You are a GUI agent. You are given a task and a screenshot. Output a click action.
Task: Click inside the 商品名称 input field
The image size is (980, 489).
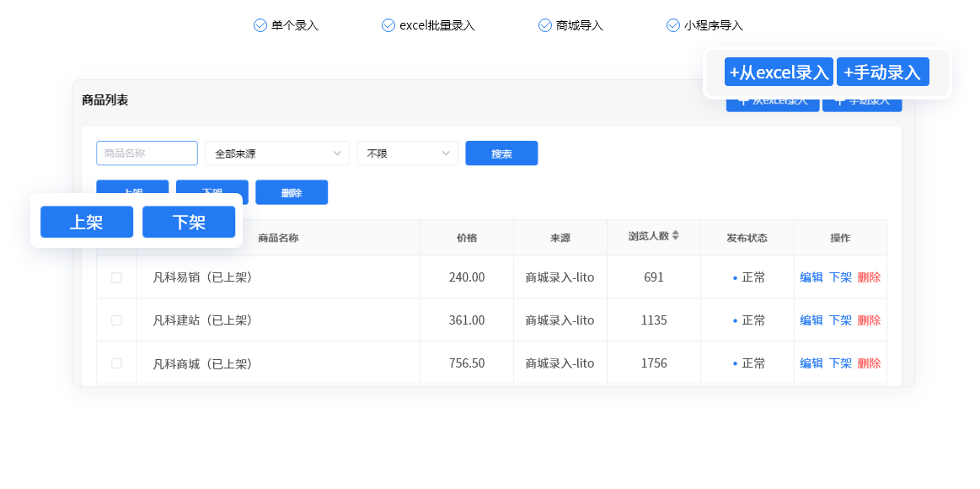147,153
